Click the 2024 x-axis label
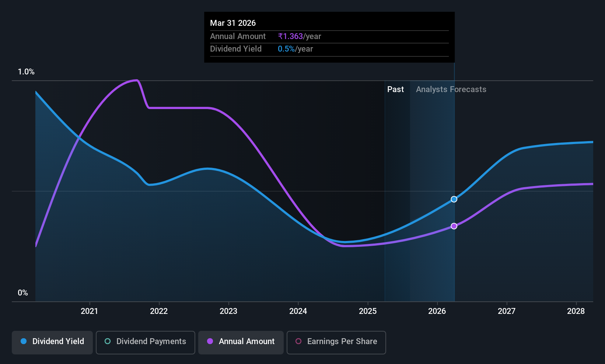Screen dimensions: 605x364 (x=298, y=311)
